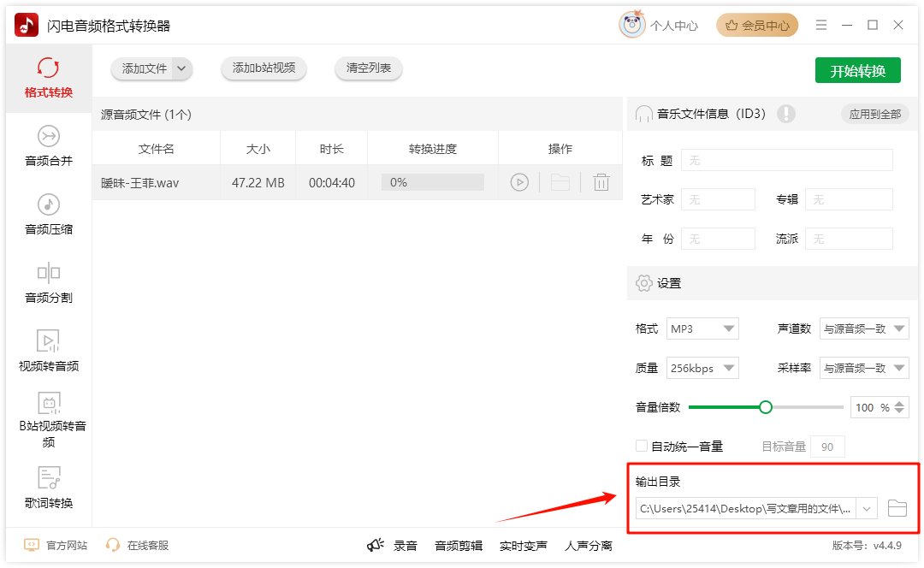The width and height of the screenshot is (924, 568).
Task: Click the 47.22 MB size cell
Action: pos(258,183)
